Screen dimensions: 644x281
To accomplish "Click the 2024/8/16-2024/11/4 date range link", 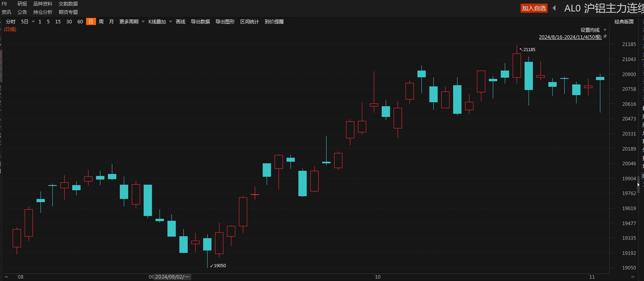I will point(570,37).
